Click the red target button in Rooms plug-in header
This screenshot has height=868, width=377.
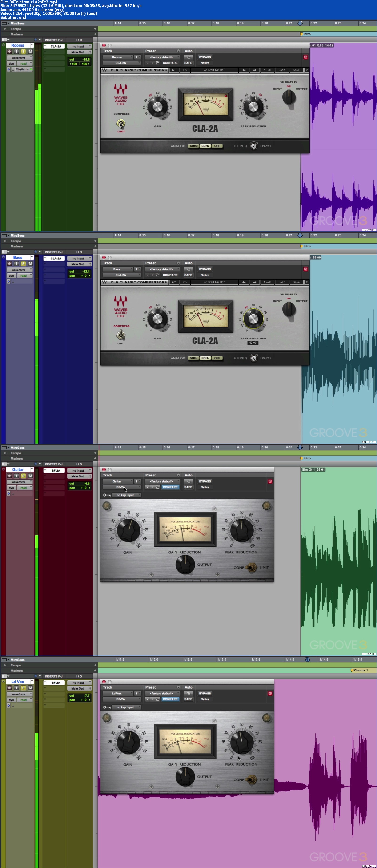[305, 57]
